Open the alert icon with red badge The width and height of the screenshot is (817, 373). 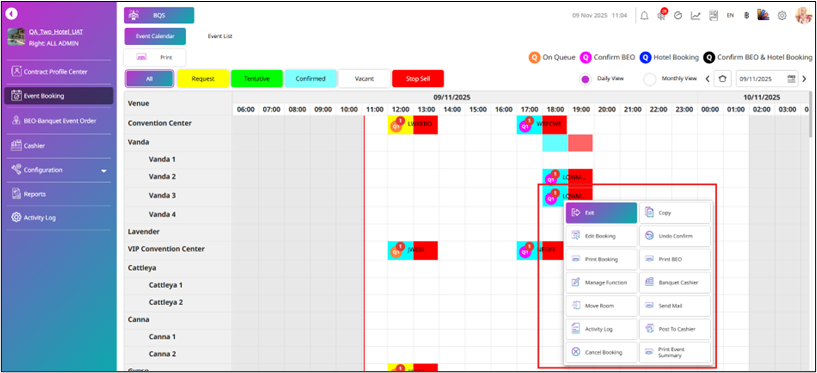point(662,15)
